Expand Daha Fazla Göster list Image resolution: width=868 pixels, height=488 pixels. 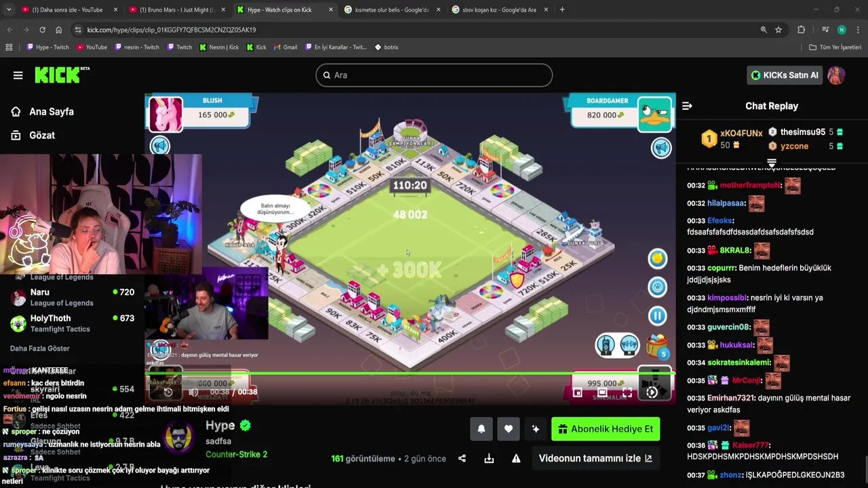tap(40, 348)
